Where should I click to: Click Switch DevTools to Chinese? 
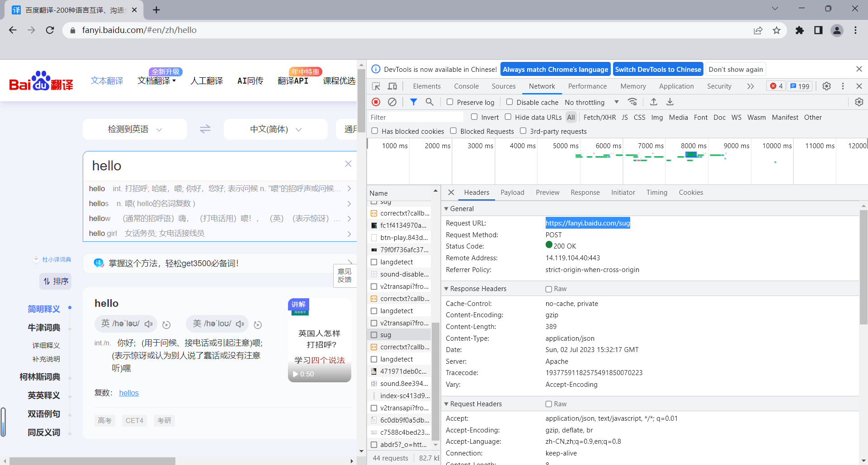point(658,69)
